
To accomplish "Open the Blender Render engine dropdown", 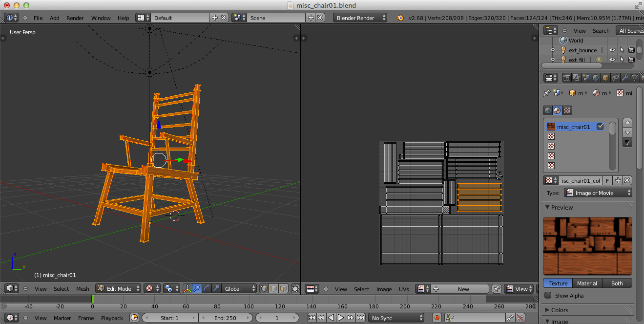I will click(x=360, y=18).
